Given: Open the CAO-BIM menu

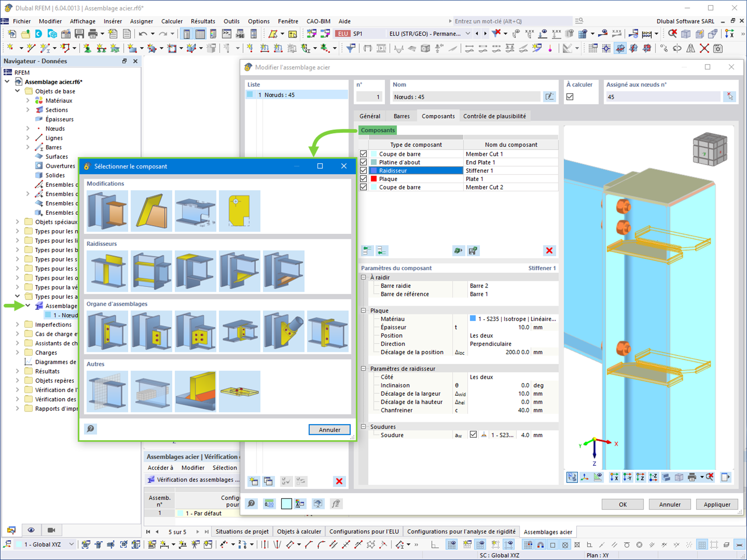Looking at the screenshot, I should (318, 21).
